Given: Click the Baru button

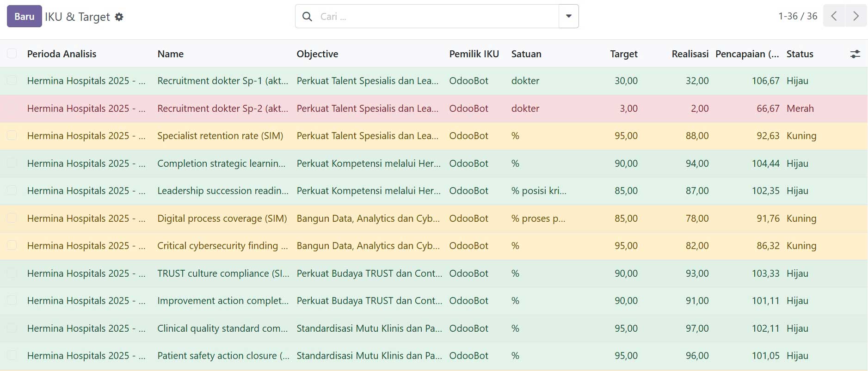Looking at the screenshot, I should [25, 16].
